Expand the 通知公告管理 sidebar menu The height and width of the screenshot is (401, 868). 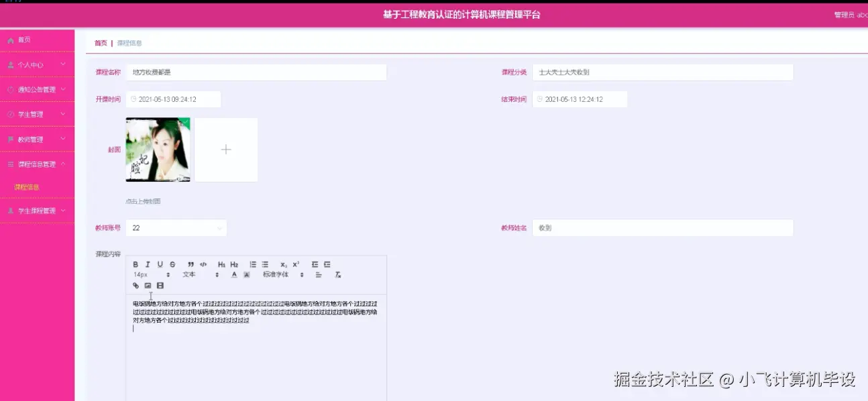coord(38,89)
